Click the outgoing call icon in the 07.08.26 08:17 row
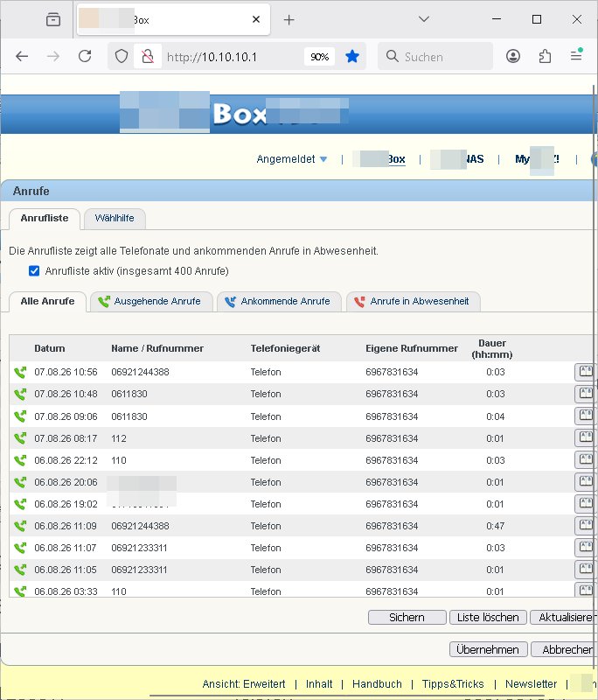598x700 pixels. pos(20,438)
